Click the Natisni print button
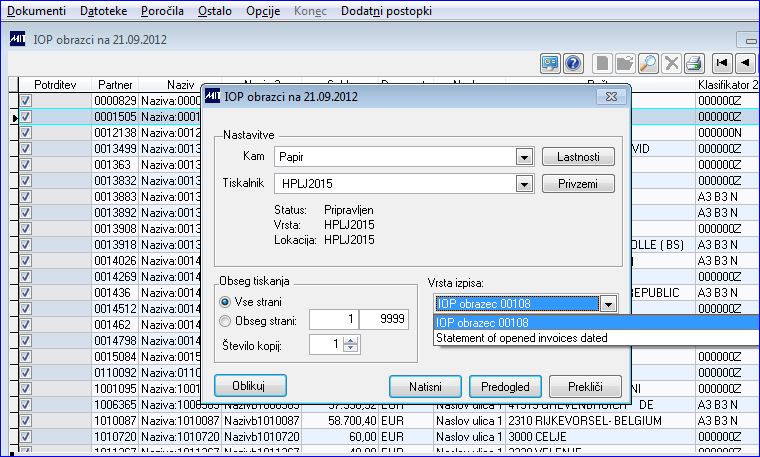The height and width of the screenshot is (457, 760). (x=425, y=387)
